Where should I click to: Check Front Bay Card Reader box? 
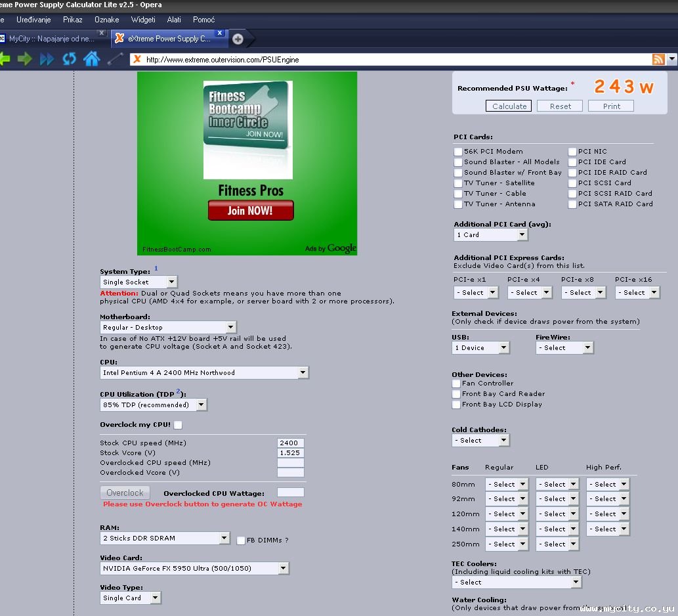[456, 394]
